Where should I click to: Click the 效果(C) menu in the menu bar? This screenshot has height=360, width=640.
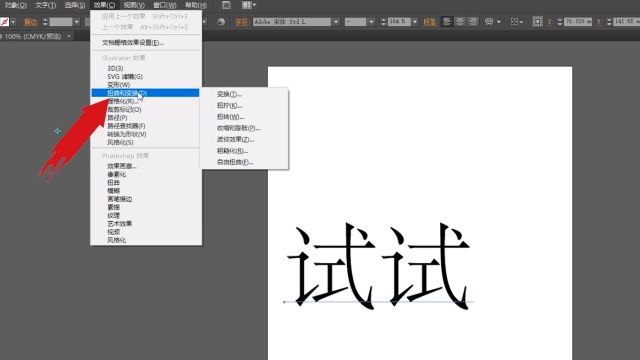104,5
